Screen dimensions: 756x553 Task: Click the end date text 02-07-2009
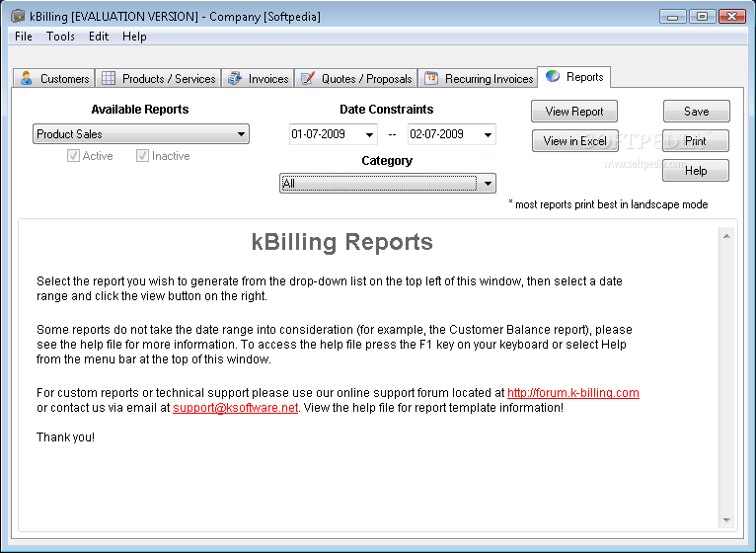click(x=437, y=134)
